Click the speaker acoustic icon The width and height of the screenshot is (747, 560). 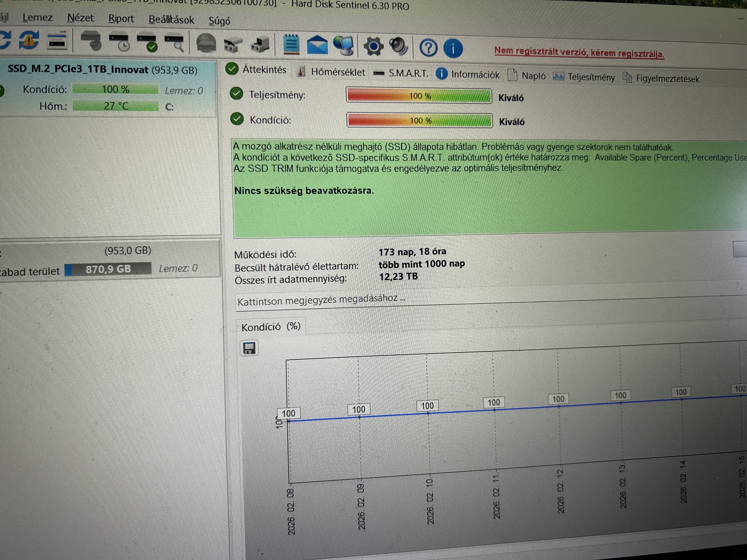pyautogui.click(x=399, y=46)
